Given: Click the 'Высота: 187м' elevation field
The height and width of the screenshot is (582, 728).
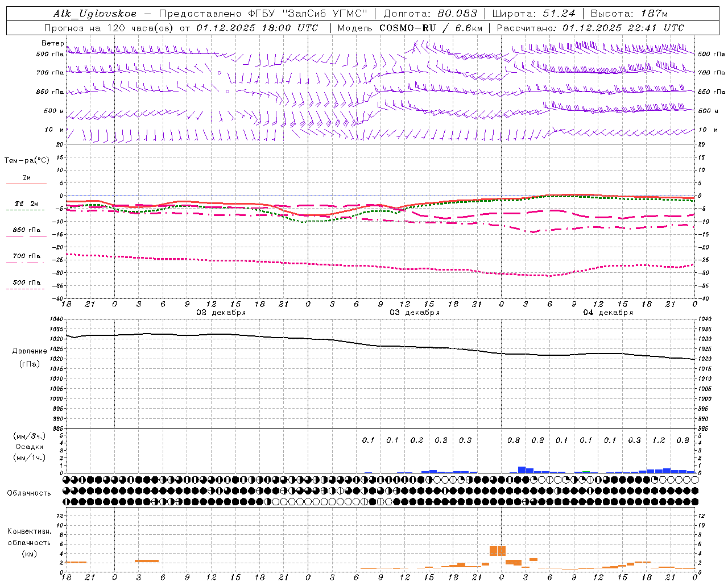Looking at the screenshot, I should (x=629, y=14).
